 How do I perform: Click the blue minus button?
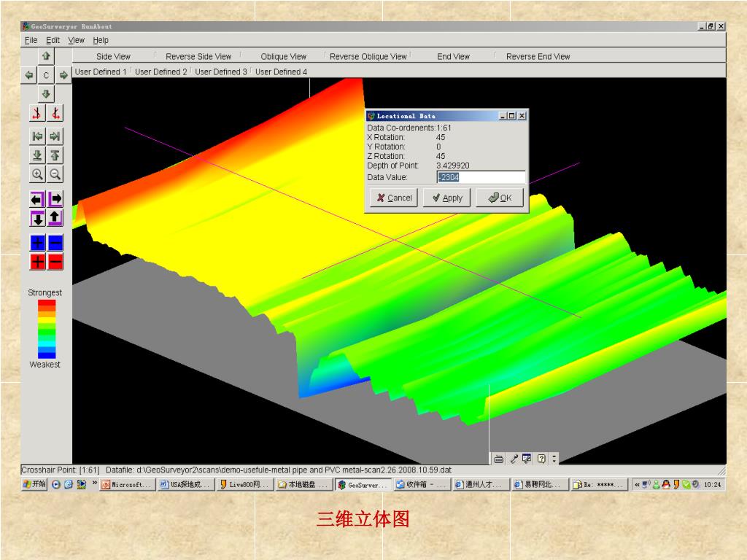point(55,243)
